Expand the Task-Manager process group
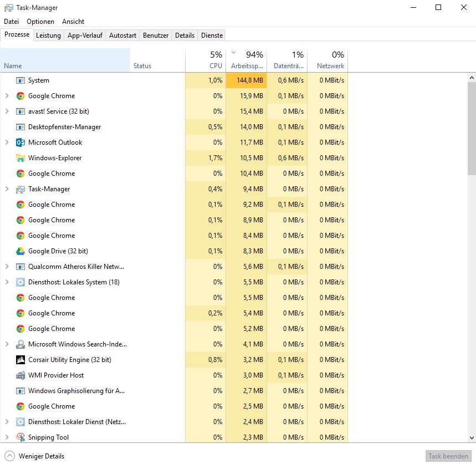The width and height of the screenshot is (476, 469). [x=7, y=189]
